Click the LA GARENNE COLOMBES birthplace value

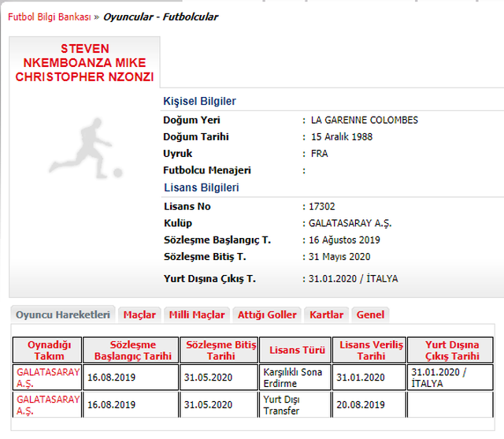tap(364, 120)
